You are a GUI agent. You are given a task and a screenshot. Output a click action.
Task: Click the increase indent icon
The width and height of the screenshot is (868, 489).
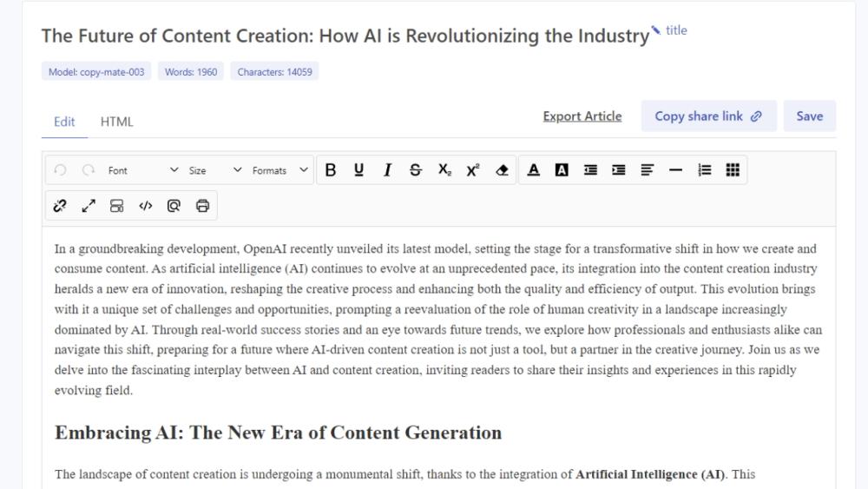tap(618, 170)
